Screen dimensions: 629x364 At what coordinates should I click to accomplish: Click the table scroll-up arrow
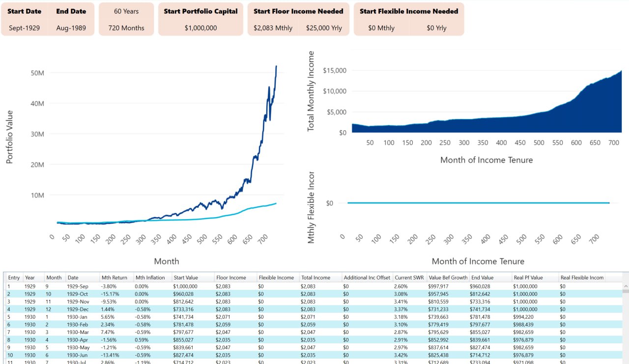(x=625, y=285)
